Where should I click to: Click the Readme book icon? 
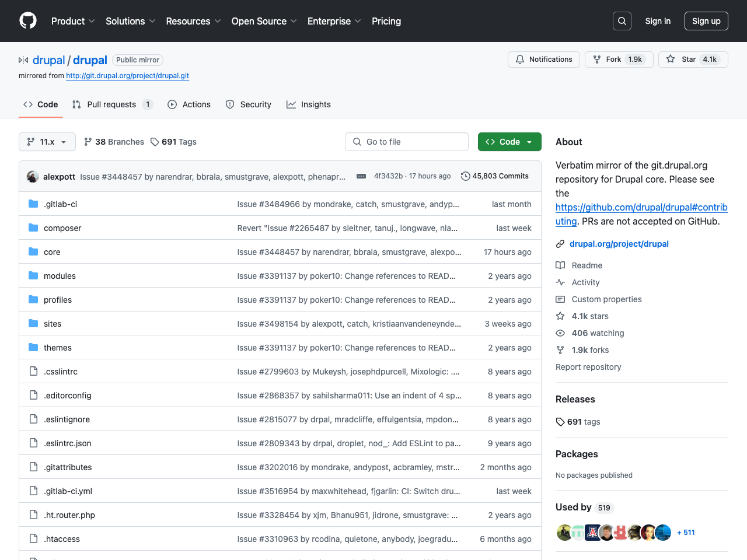coord(560,265)
